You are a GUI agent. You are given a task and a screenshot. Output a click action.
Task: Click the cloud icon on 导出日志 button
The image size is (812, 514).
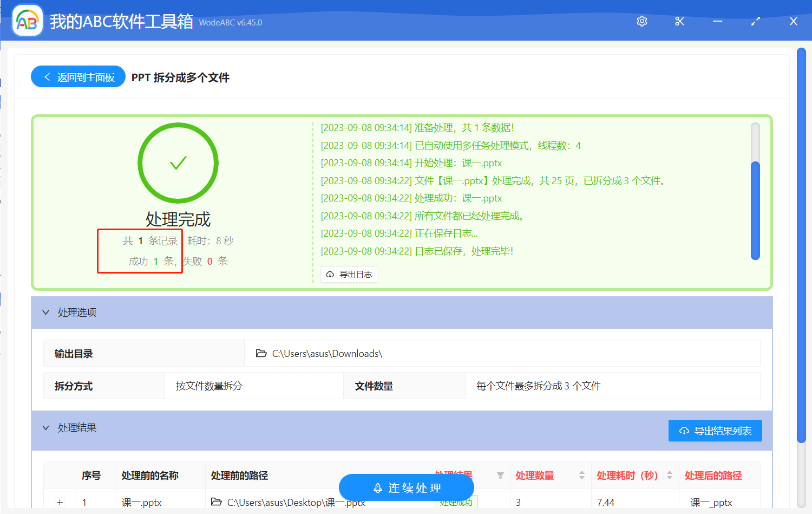[x=330, y=275]
